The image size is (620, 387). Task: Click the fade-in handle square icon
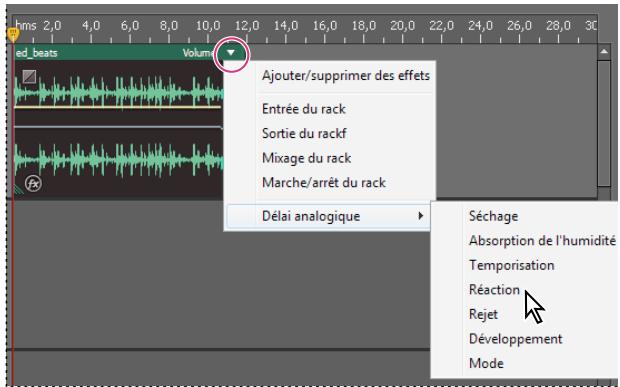pos(29,76)
